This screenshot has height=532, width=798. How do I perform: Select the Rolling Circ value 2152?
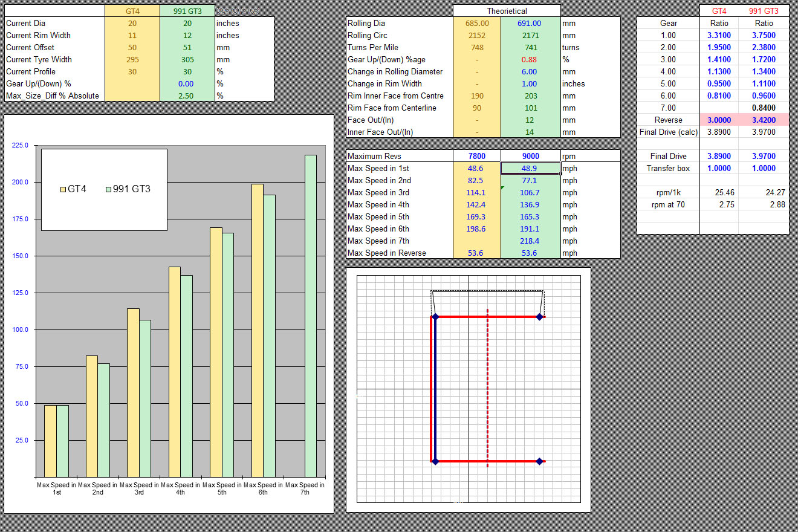[477, 36]
